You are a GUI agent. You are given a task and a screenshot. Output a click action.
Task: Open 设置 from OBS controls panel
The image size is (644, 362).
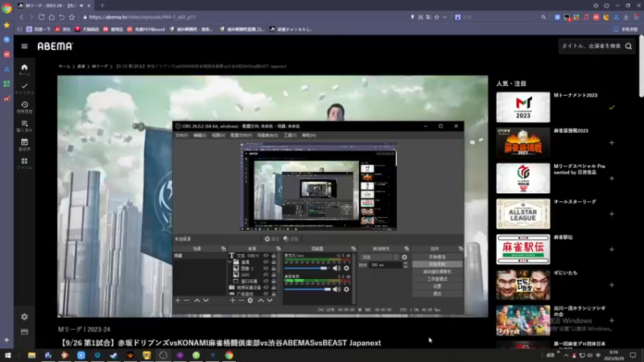[437, 286]
